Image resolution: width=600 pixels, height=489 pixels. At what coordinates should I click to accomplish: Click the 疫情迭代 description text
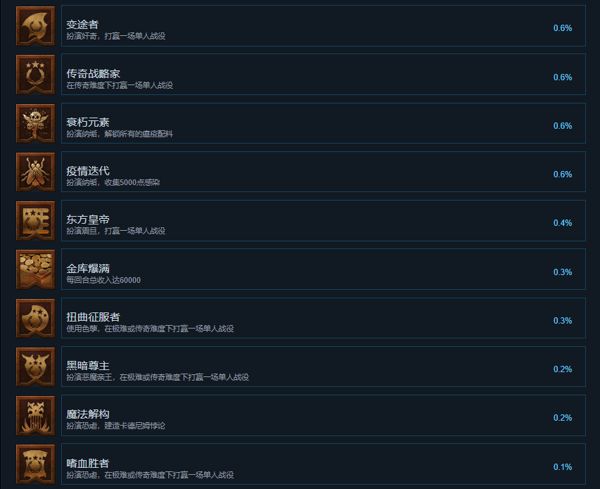tap(113, 183)
